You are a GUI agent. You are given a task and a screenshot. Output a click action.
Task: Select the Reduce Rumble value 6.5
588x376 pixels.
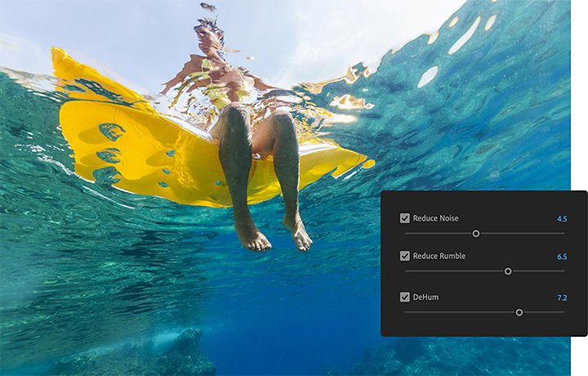(x=562, y=257)
